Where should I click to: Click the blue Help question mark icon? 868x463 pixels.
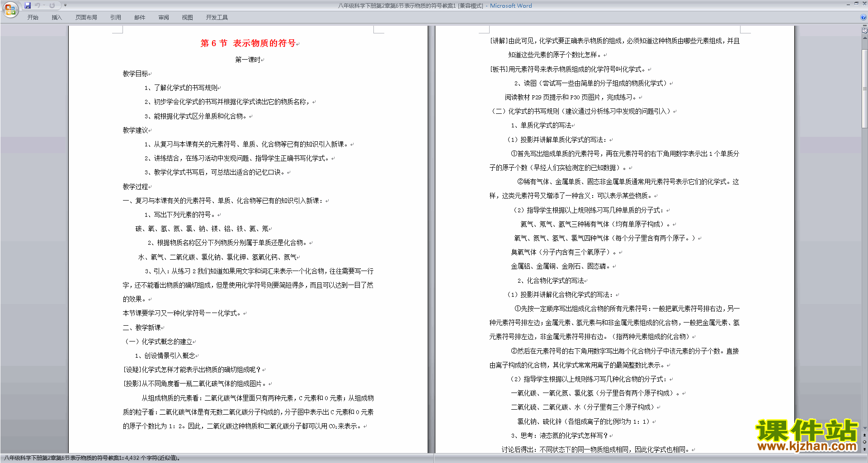863,18
